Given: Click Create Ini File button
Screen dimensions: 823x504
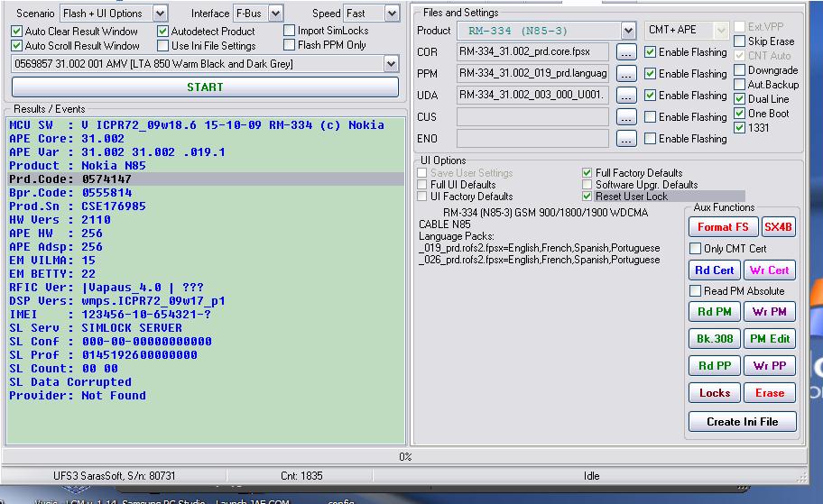Looking at the screenshot, I should tap(742, 422).
